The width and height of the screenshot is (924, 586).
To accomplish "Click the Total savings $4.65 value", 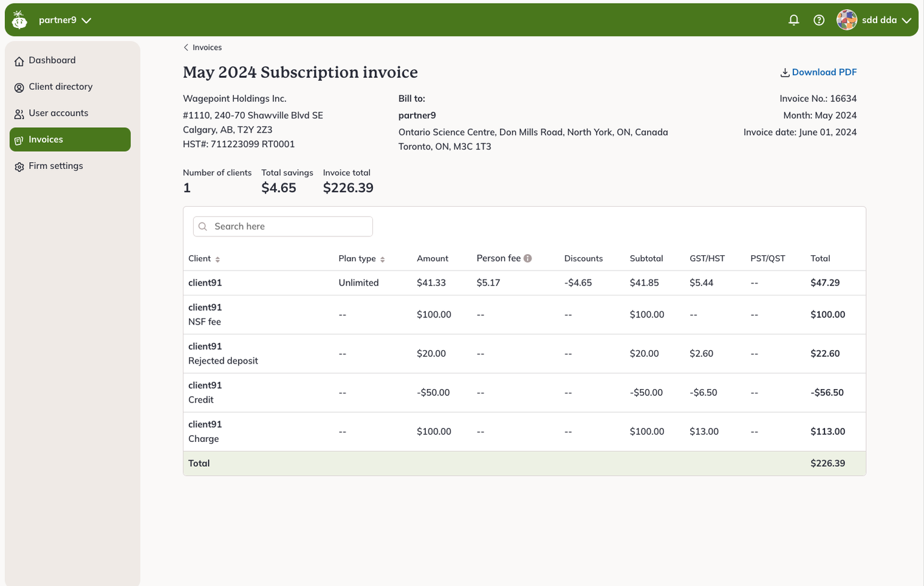I will (279, 188).
